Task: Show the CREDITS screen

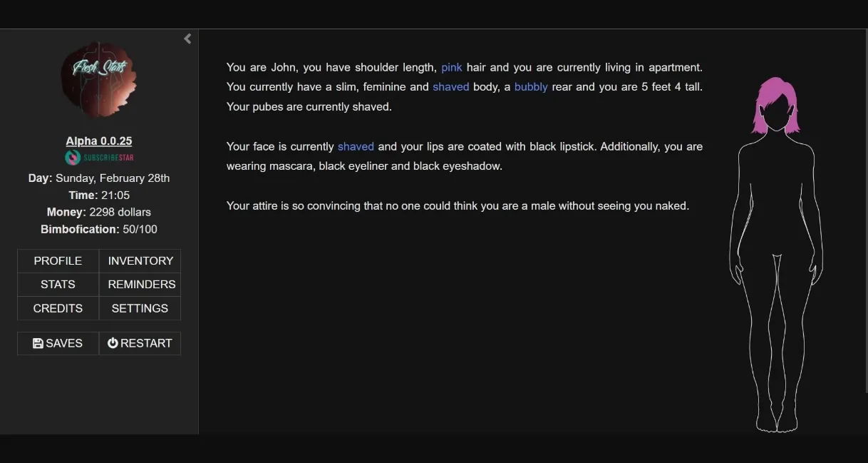Action: [x=57, y=308]
